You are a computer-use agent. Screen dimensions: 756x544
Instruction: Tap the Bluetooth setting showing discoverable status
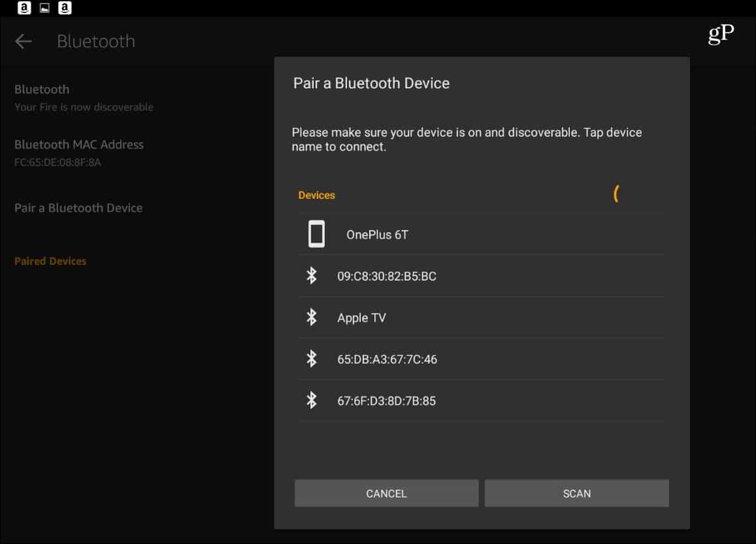pyautogui.click(x=84, y=98)
